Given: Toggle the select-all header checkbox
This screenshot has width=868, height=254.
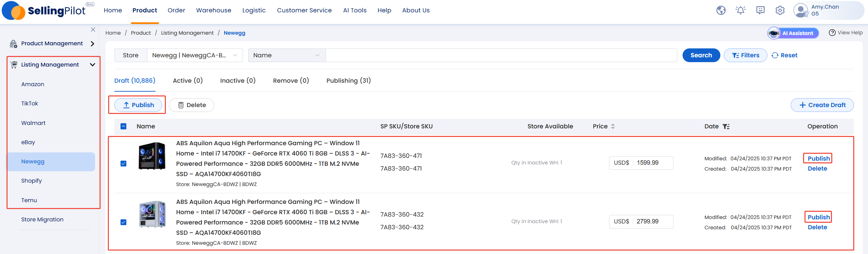Looking at the screenshot, I should (x=124, y=126).
